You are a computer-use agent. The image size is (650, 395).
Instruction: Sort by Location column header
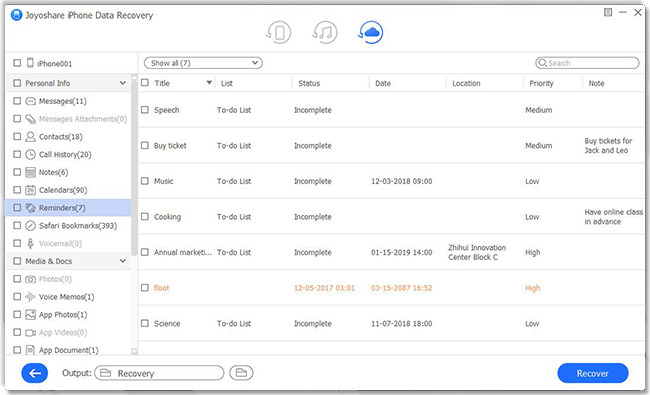(466, 83)
